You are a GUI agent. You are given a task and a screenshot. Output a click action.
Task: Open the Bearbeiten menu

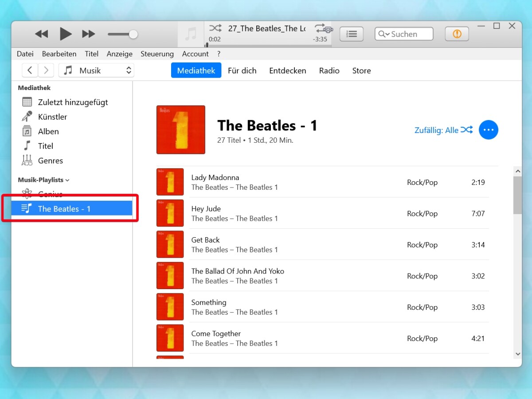tap(59, 54)
